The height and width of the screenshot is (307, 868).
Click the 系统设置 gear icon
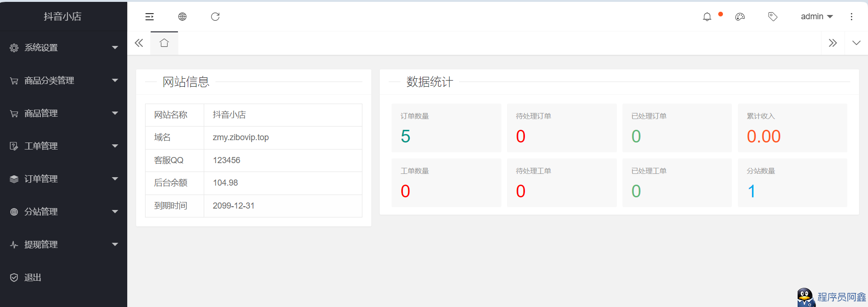pyautogui.click(x=14, y=48)
